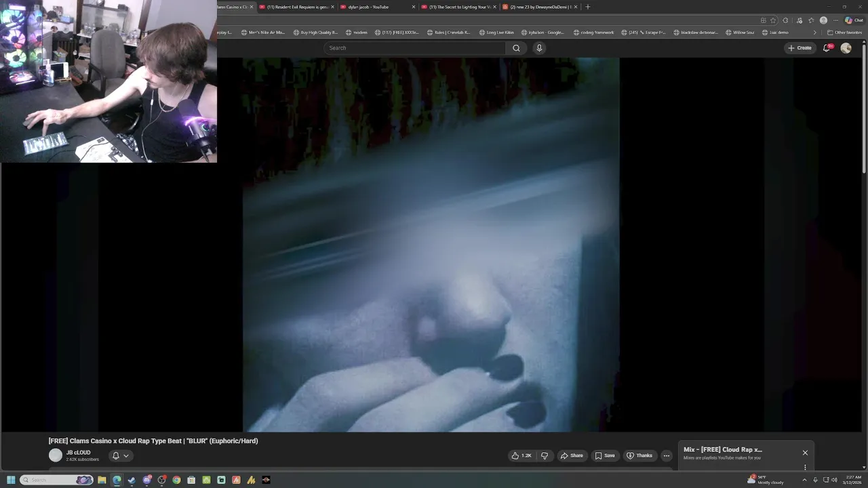Viewport: 868px width, 488px height.
Task: Open Mix panel options three dots
Action: tap(805, 467)
